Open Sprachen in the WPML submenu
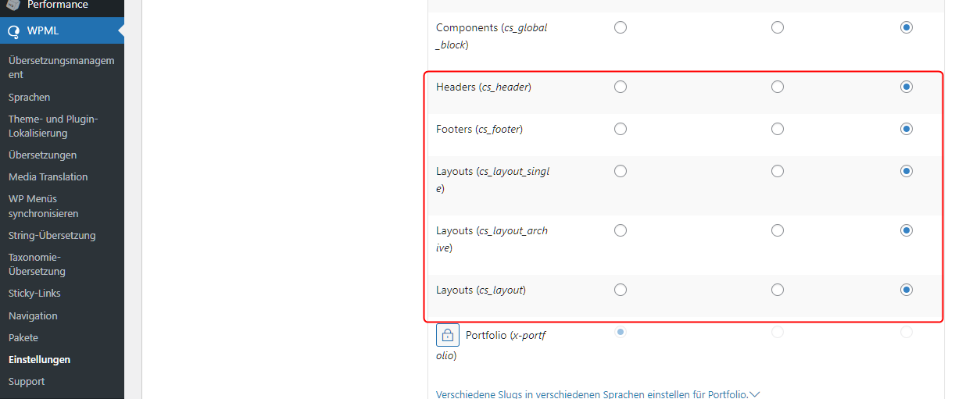 coord(29,98)
